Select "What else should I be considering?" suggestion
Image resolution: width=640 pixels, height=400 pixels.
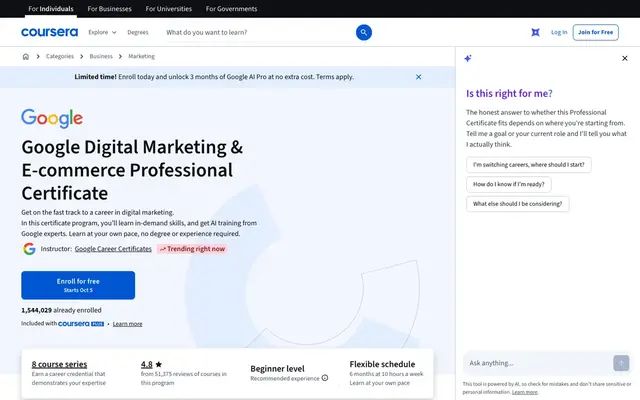[x=517, y=204]
